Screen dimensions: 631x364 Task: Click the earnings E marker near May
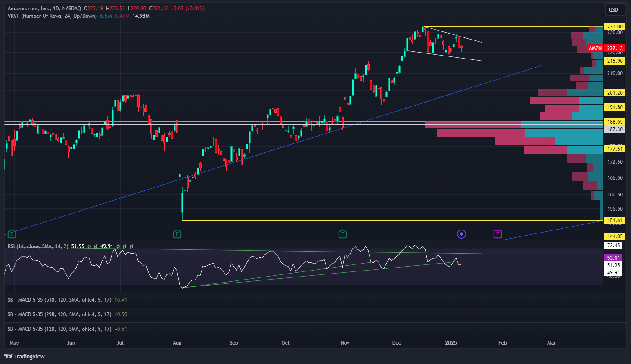(12, 234)
